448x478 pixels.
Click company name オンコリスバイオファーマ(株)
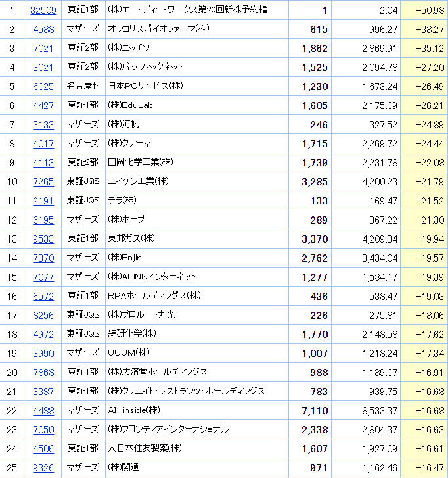159,29
